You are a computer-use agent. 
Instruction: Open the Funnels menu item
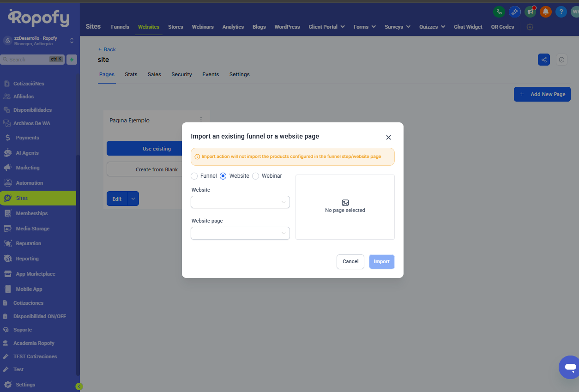[120, 27]
